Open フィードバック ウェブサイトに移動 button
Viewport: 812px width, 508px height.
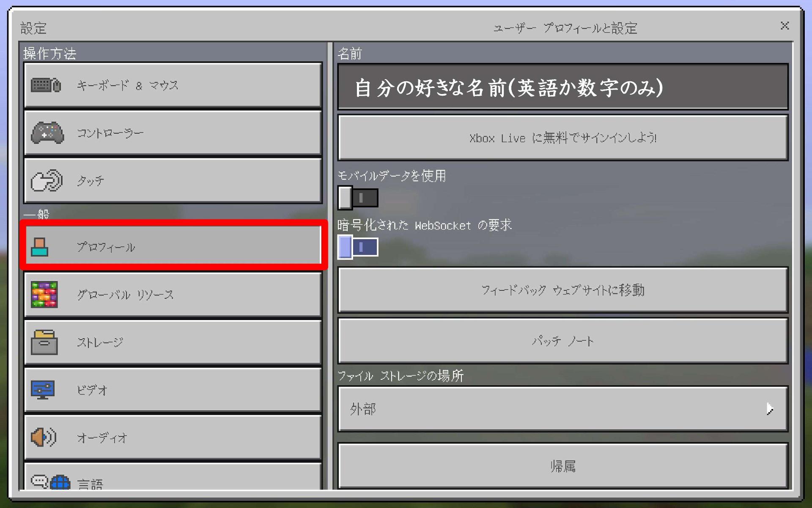click(563, 290)
